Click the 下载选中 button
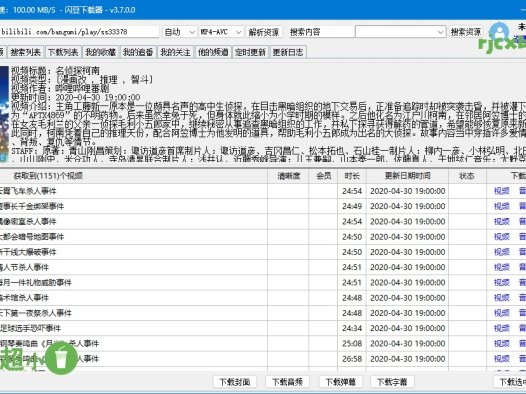This screenshot has width=526, height=394. 510,382
